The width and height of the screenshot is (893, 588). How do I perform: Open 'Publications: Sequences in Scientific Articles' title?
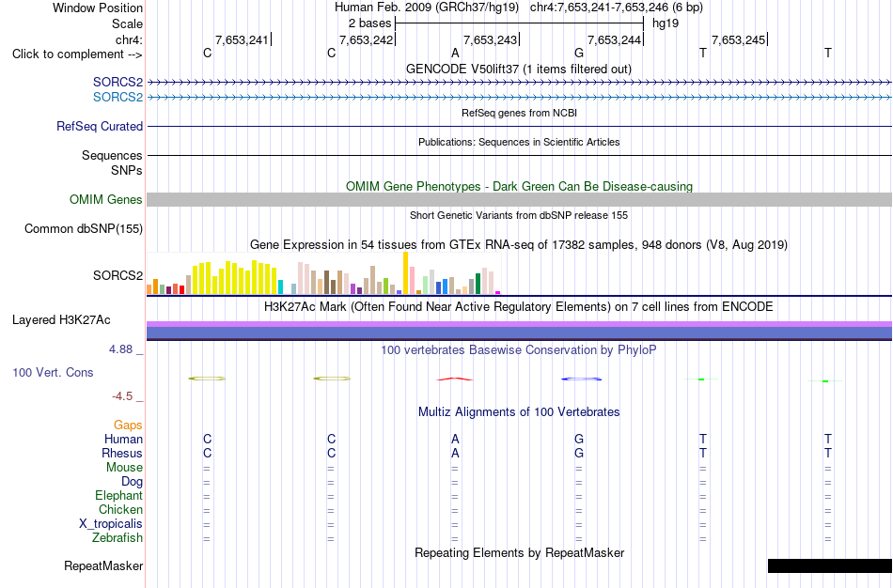(519, 142)
